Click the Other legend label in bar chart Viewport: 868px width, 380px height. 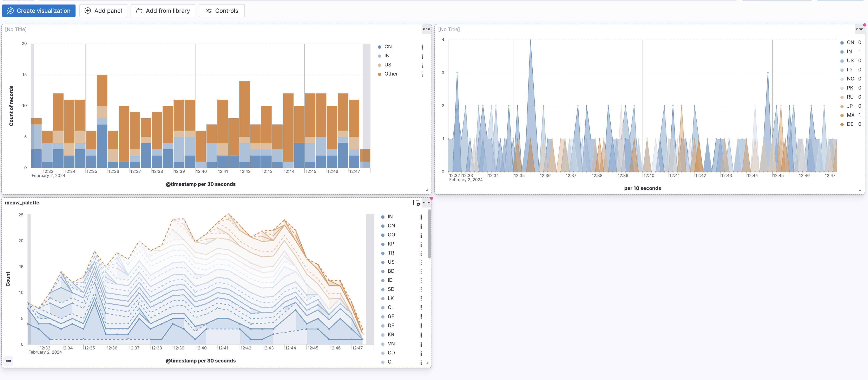click(391, 74)
